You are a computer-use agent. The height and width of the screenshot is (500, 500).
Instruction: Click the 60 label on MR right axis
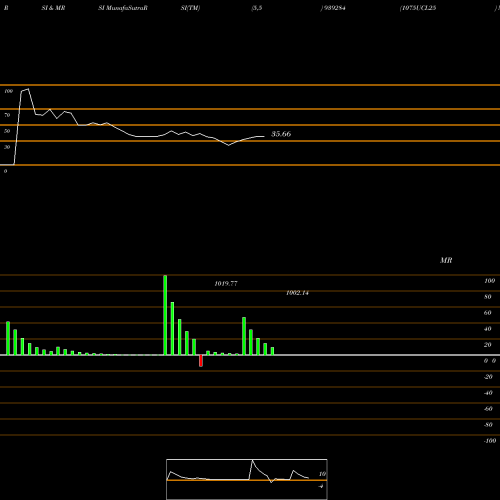click(488, 313)
